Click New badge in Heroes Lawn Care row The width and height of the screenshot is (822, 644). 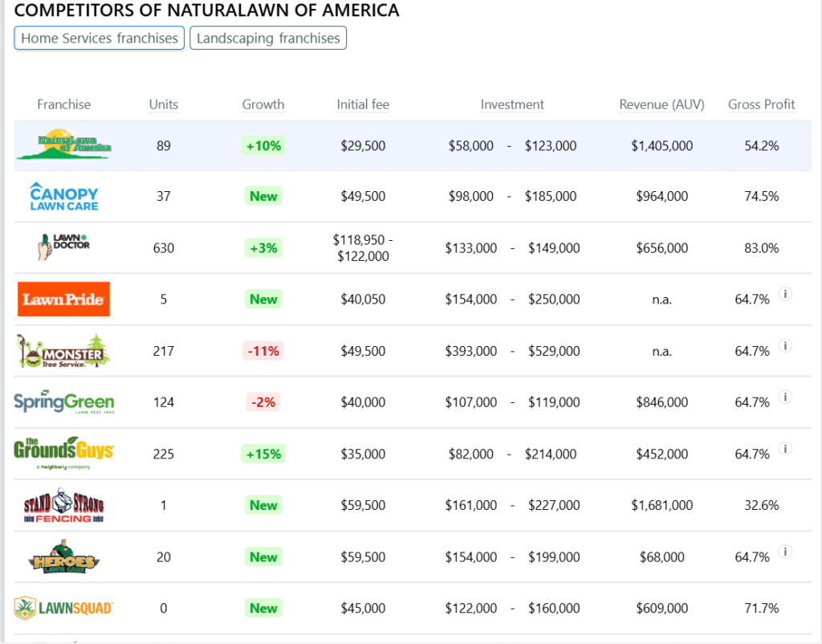[263, 557]
